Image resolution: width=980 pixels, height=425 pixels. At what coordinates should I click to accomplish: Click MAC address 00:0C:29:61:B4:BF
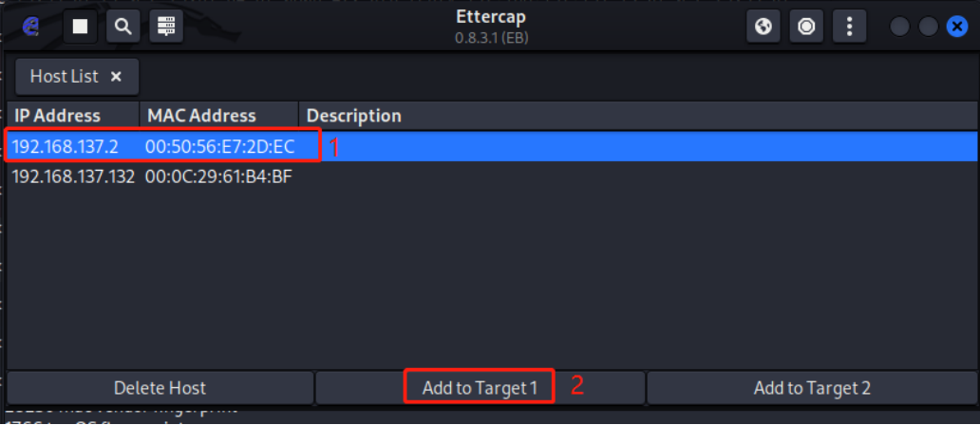click(x=218, y=176)
